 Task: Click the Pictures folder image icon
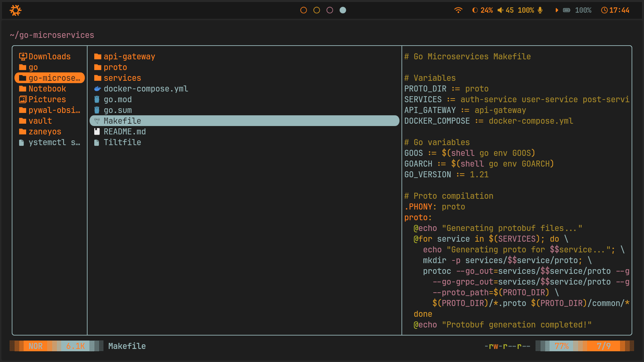click(23, 100)
